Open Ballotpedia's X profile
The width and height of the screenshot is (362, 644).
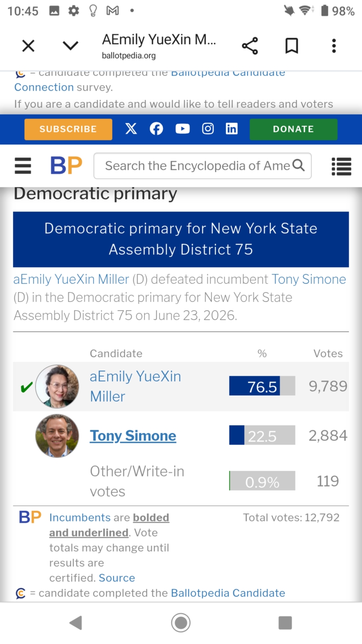point(131,129)
